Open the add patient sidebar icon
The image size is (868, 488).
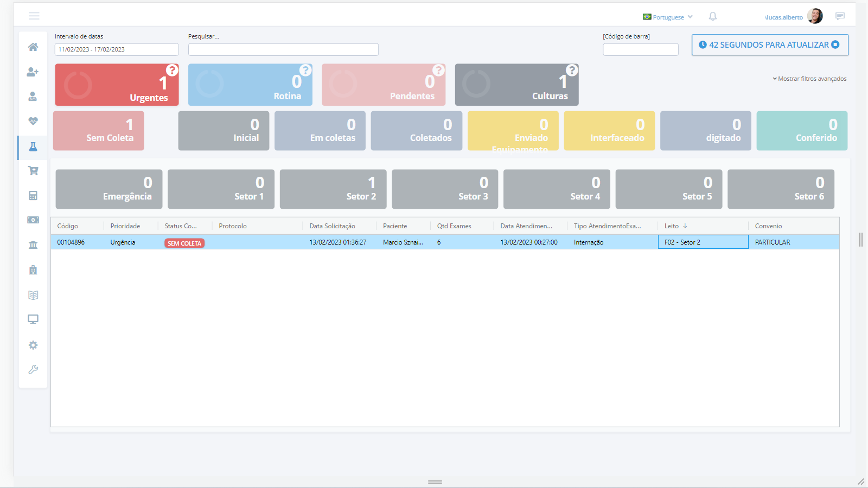[33, 72]
